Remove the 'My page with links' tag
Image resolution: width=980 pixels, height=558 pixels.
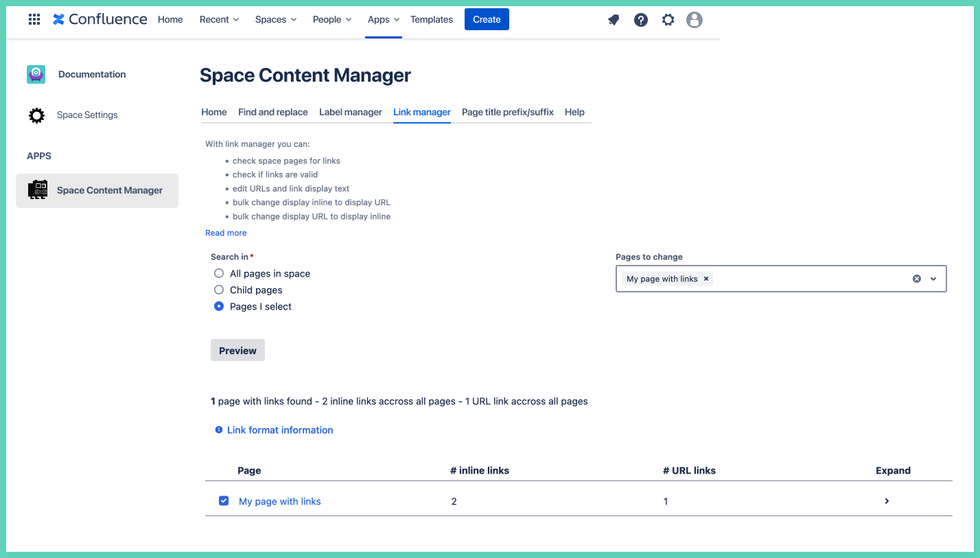click(x=705, y=279)
